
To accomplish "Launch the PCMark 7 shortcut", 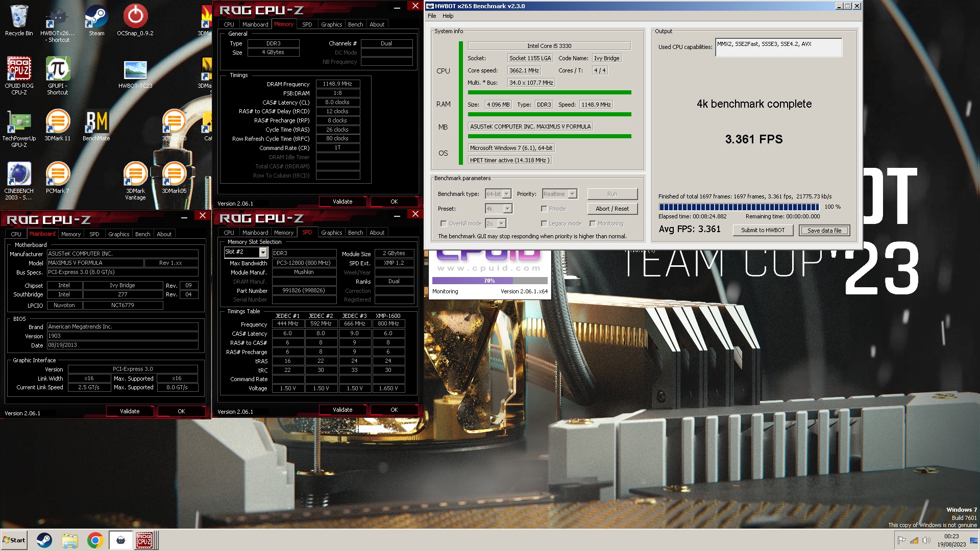I will coord(58,178).
